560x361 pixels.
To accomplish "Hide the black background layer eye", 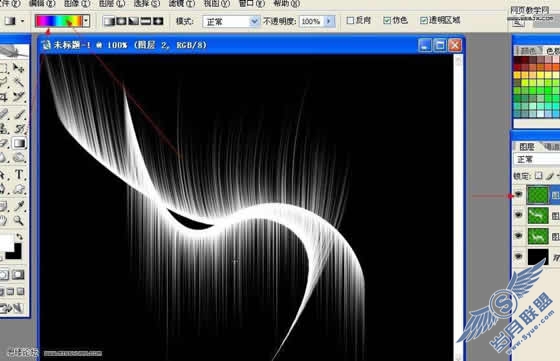I will [519, 256].
